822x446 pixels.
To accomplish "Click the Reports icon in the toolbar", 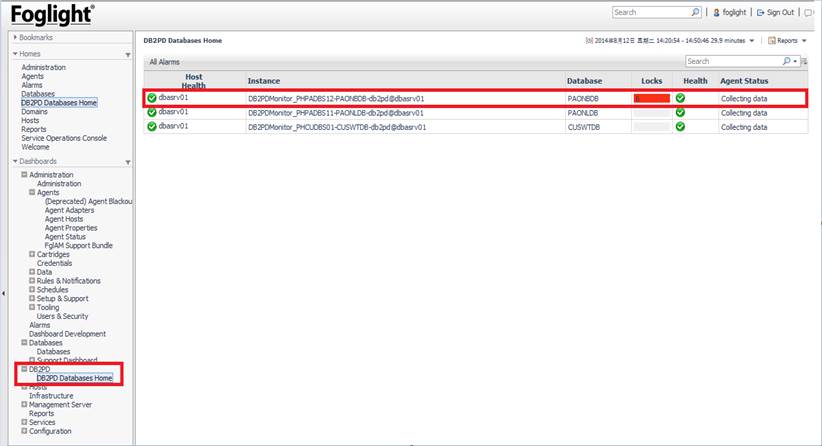I will [x=772, y=40].
